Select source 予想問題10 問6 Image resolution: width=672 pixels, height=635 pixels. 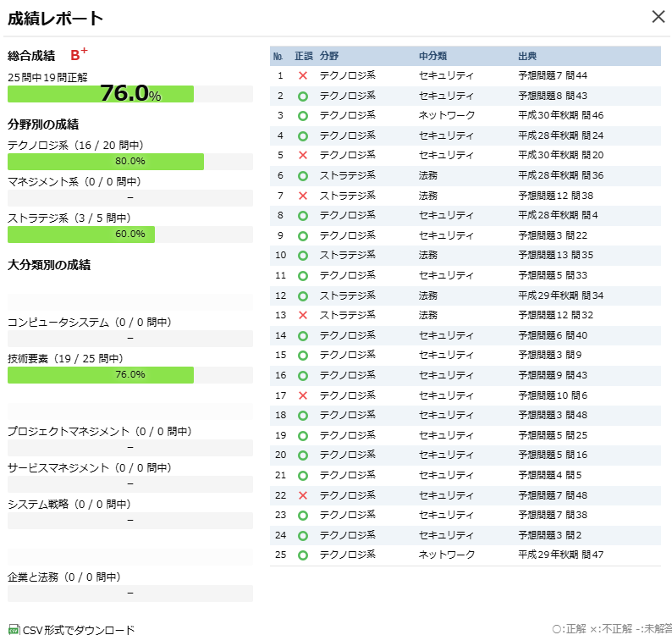(553, 395)
